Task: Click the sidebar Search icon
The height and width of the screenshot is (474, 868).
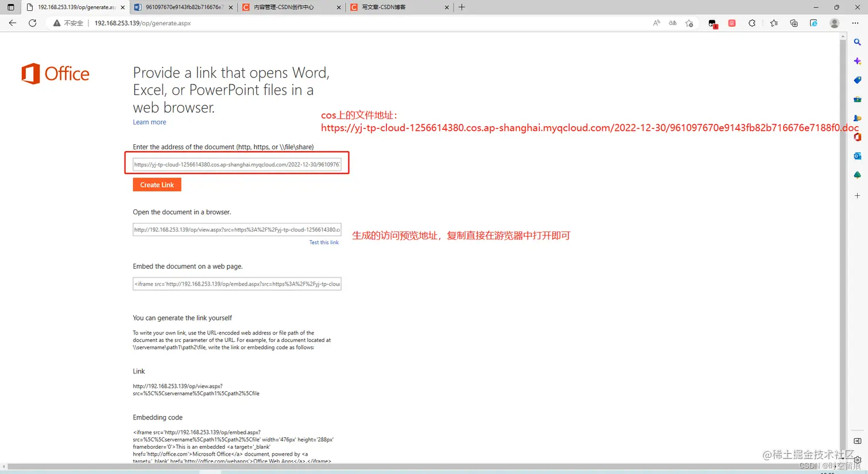Action: click(857, 42)
